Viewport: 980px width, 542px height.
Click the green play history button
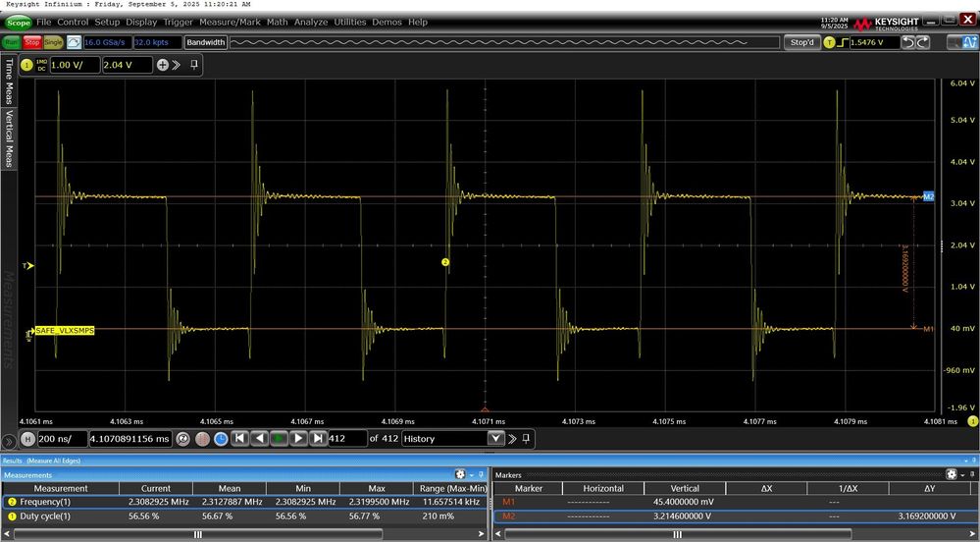(x=279, y=439)
